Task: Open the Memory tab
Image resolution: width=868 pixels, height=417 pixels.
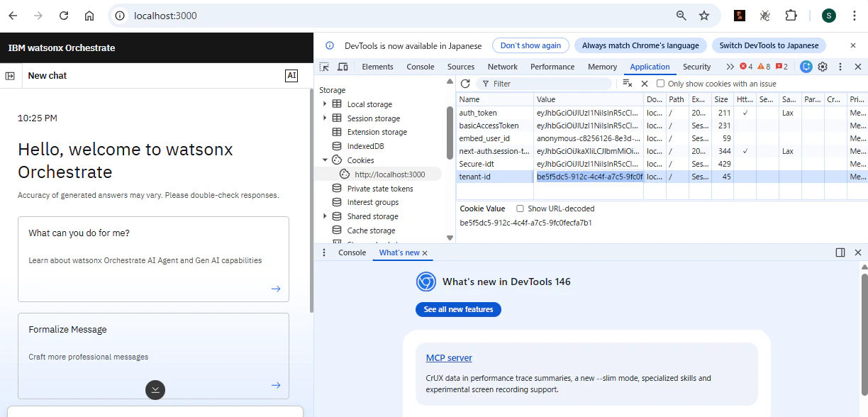Action: 602,67
